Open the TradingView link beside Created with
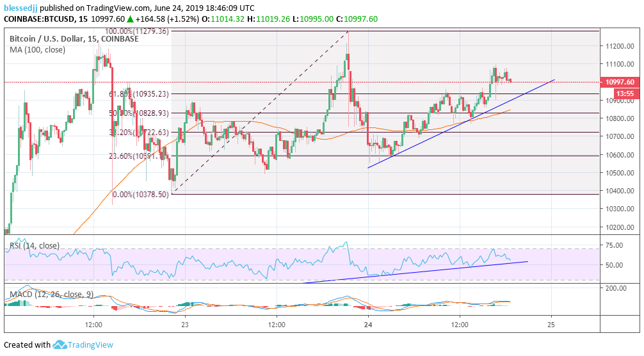 click(90, 345)
